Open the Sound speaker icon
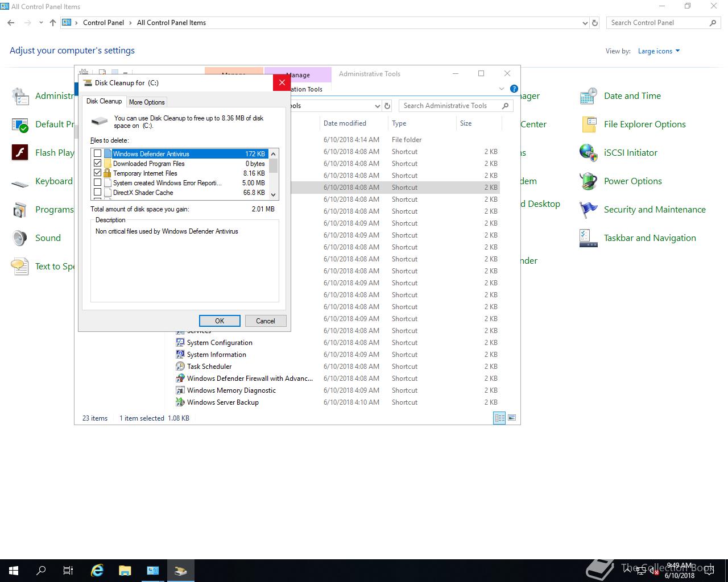728x582 pixels. (20, 238)
